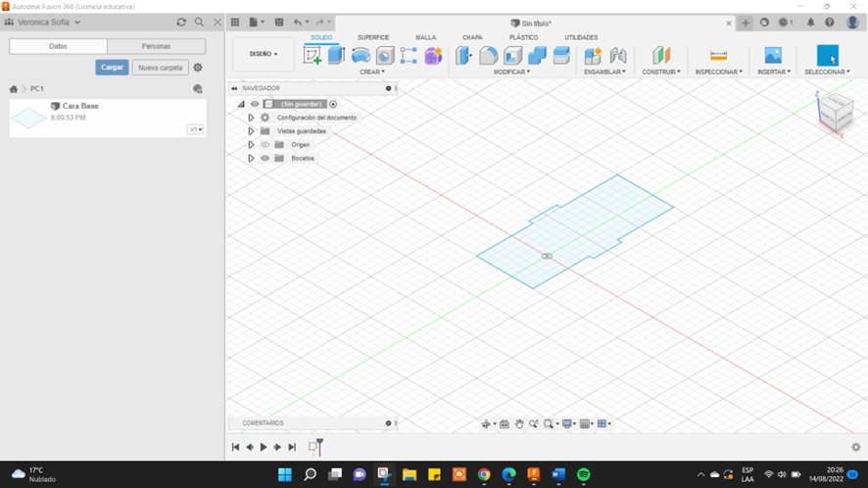Switch to the CHAPA tab
Image resolution: width=868 pixels, height=488 pixels.
click(x=472, y=37)
